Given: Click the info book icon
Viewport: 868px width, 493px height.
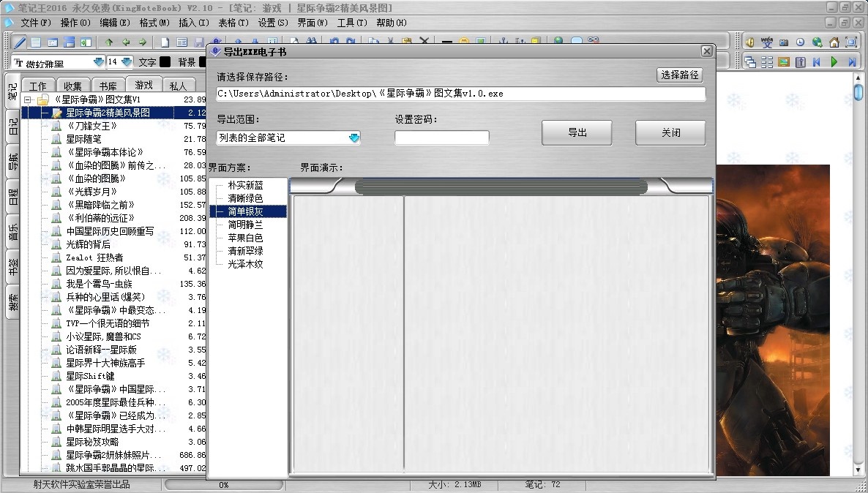Looking at the screenshot, I should click(x=800, y=62).
